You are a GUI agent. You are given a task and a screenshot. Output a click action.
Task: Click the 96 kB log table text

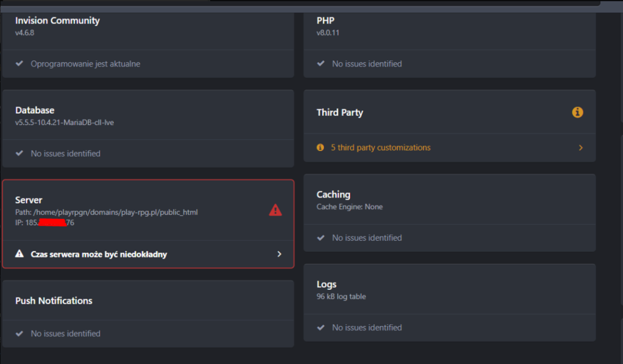341,296
